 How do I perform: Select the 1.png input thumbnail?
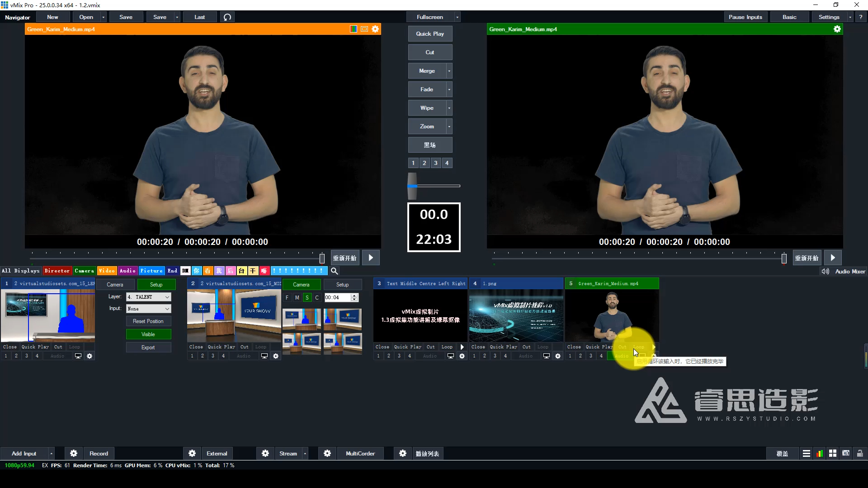[516, 315]
